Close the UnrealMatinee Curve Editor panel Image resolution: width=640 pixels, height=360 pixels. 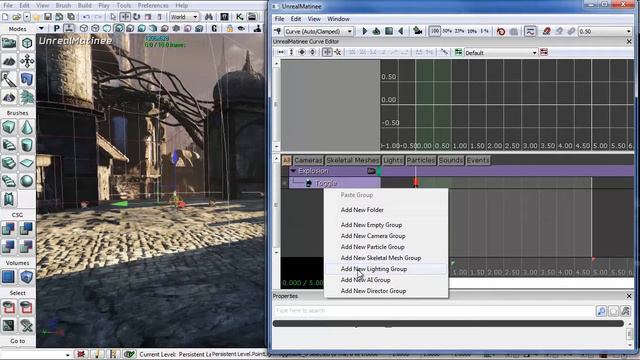pyautogui.click(x=629, y=42)
